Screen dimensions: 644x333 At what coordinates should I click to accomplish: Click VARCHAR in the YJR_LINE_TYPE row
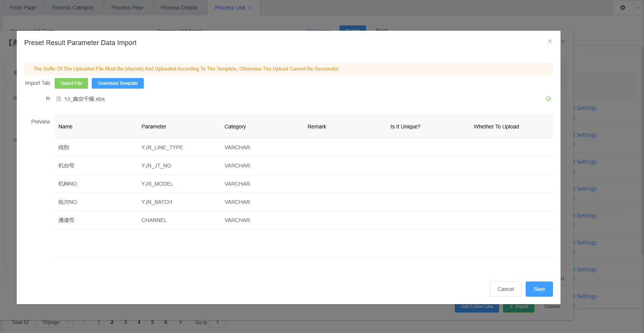pyautogui.click(x=237, y=147)
